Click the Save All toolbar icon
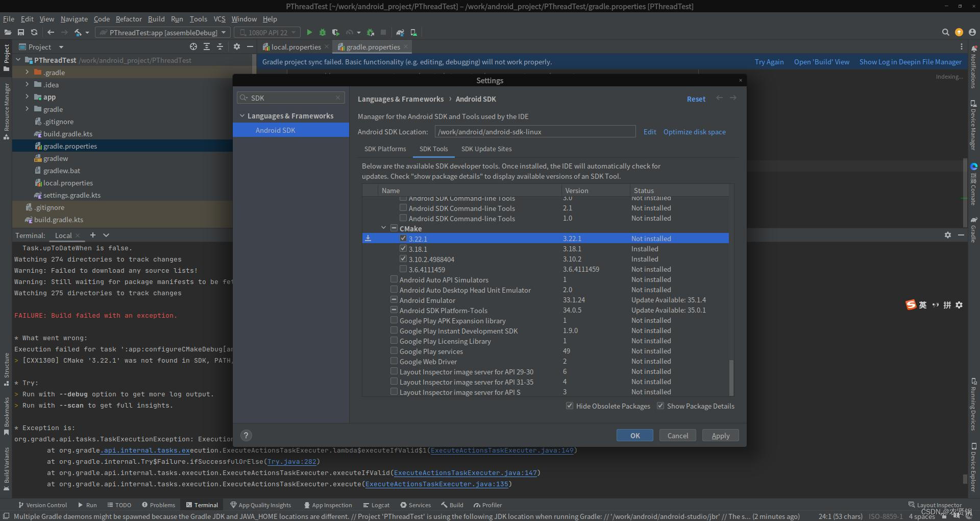The height and width of the screenshot is (521, 980). tap(21, 32)
